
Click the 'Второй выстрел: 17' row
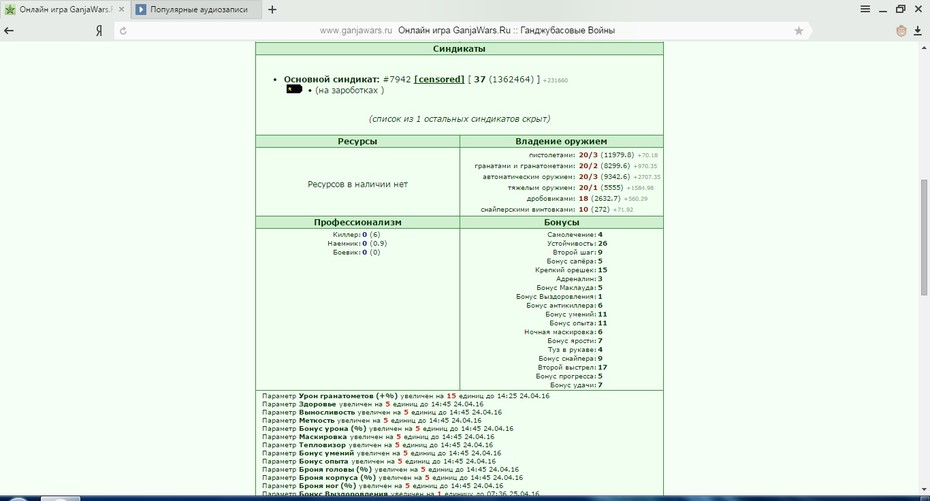(x=572, y=368)
